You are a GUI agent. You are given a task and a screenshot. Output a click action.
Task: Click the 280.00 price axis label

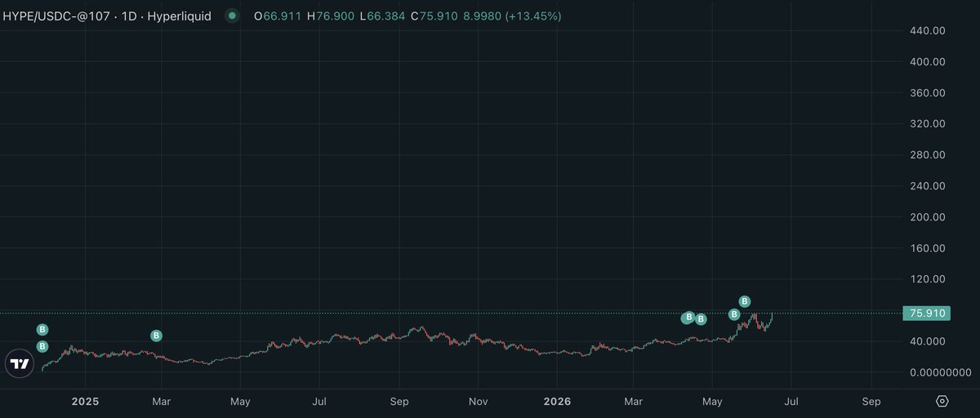927,155
